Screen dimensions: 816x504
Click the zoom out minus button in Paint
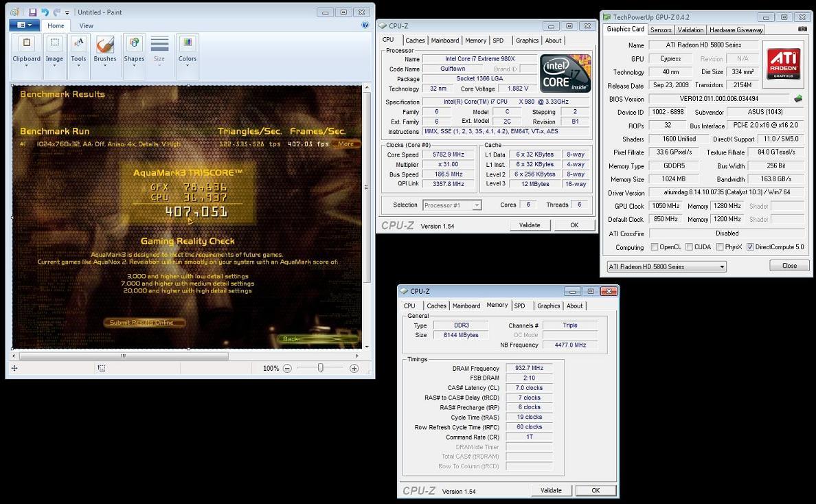coord(287,368)
